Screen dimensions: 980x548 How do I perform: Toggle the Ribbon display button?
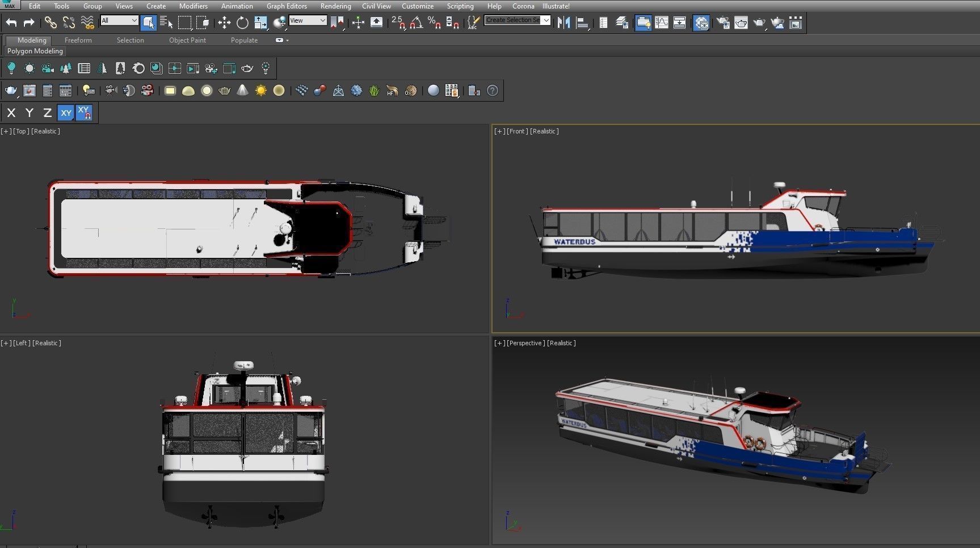[643, 23]
